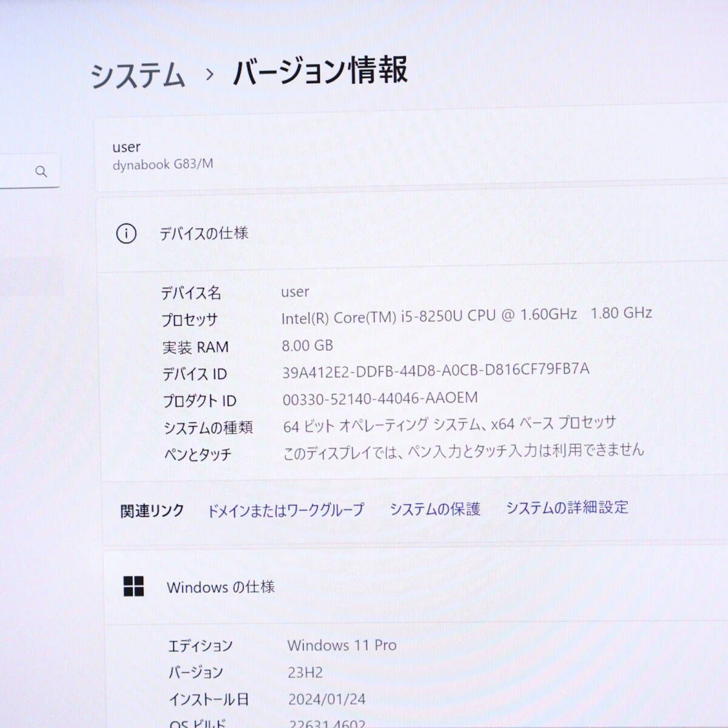Go back to システム in the breadcrumb
Screen dimensions: 728x728
(138, 76)
